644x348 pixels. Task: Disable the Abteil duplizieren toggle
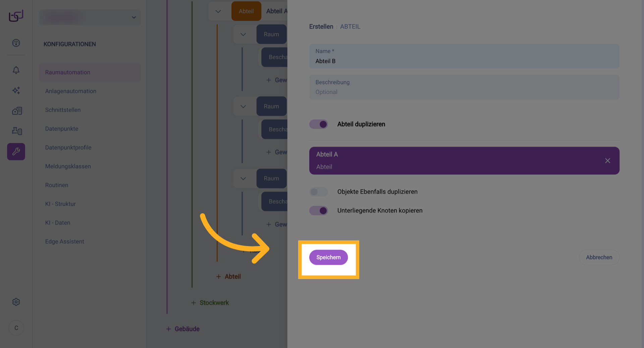319,124
